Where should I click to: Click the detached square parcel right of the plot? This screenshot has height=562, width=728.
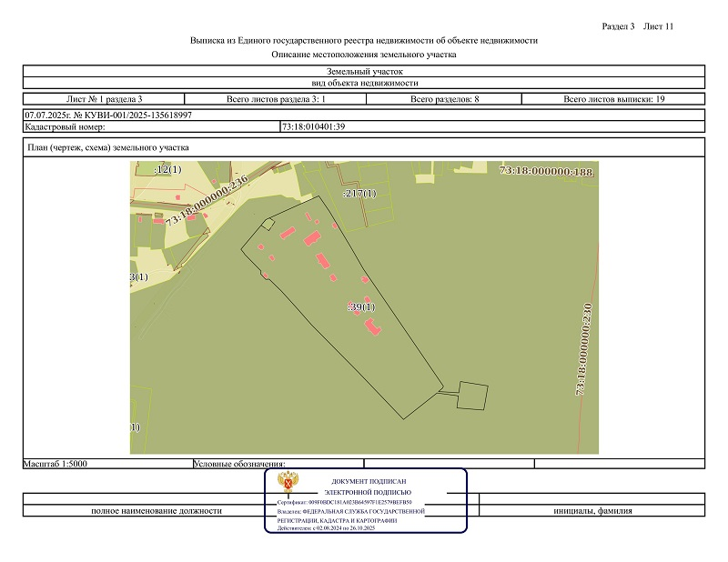tap(473, 396)
